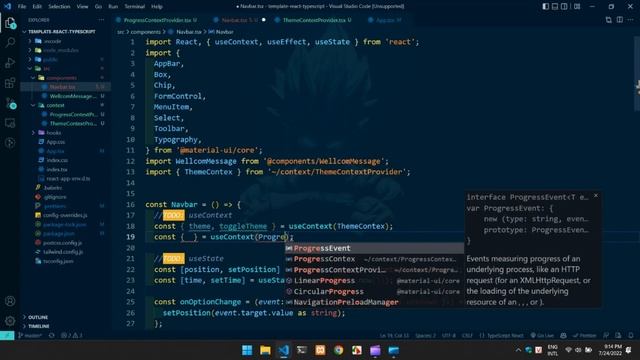The width and height of the screenshot is (640, 360).
Task: Open File Explorer from taskbar
Action: (x=265, y=350)
